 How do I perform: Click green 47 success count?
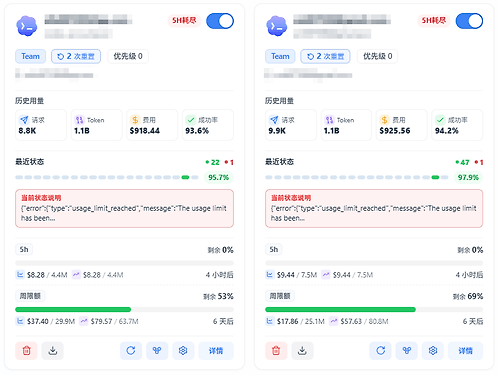click(x=462, y=162)
